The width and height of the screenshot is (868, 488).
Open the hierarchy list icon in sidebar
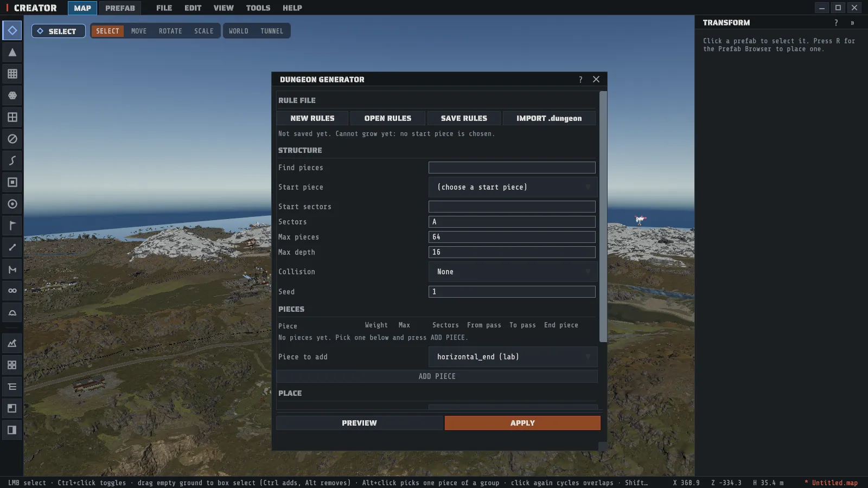click(12, 387)
